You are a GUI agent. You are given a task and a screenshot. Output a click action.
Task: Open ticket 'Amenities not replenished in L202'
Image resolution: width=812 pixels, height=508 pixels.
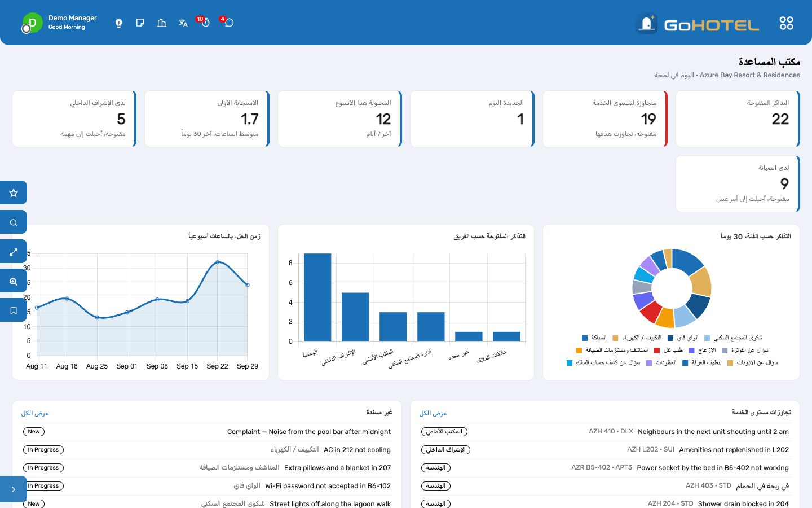(x=734, y=450)
